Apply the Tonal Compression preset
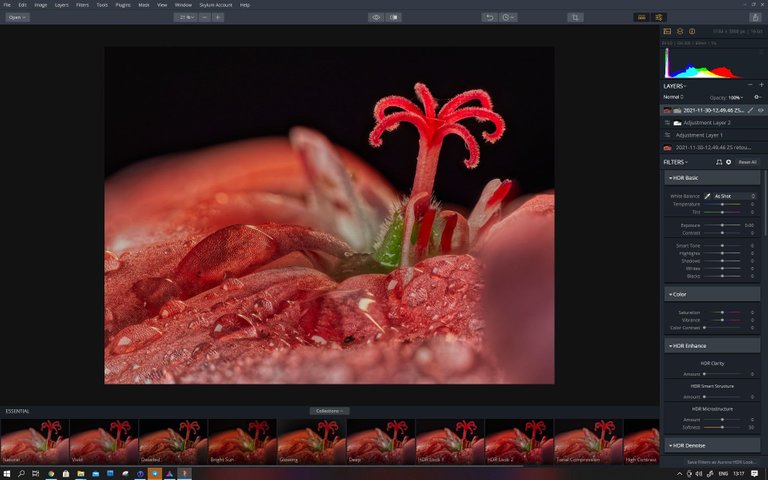768x480 pixels. (x=589, y=441)
